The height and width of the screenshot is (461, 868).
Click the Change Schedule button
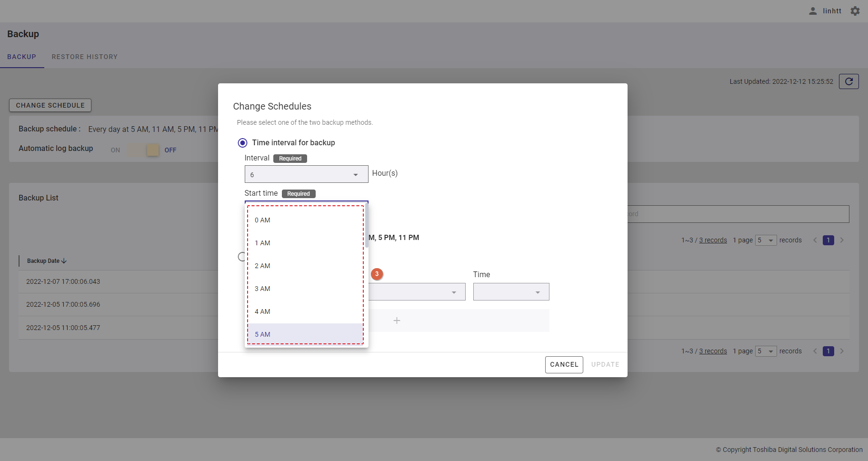point(50,105)
